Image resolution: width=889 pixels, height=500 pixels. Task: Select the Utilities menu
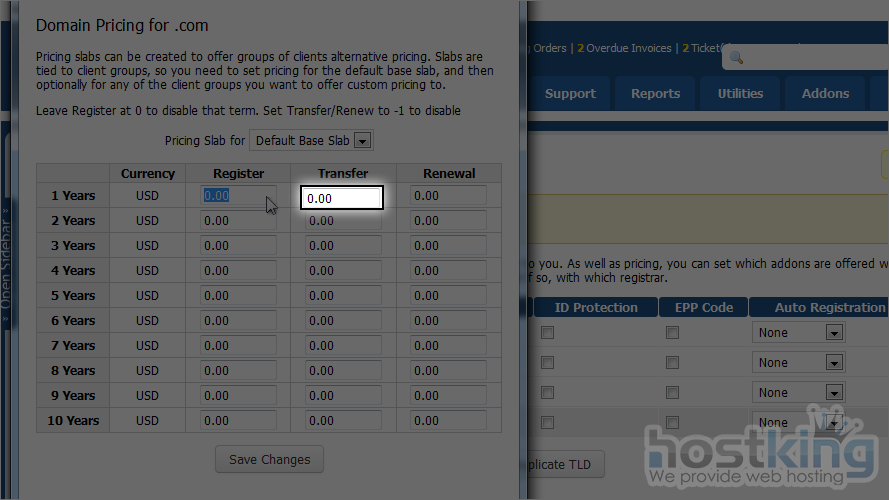[740, 94]
